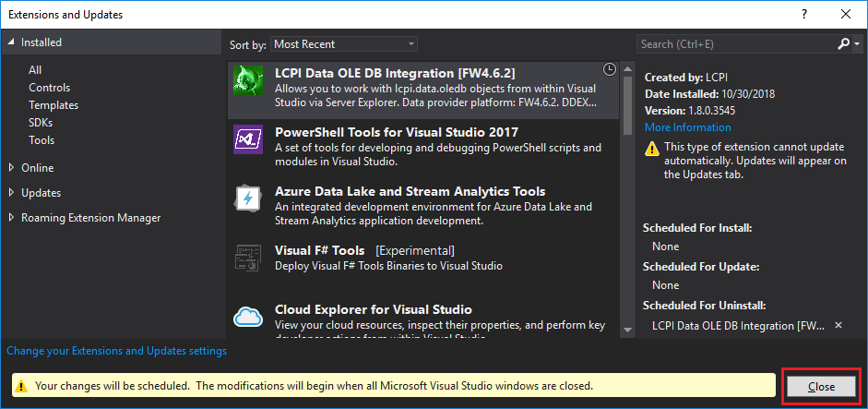Select Cloud Explorer for Visual Studio title
The image size is (868, 409).
pyautogui.click(x=373, y=309)
